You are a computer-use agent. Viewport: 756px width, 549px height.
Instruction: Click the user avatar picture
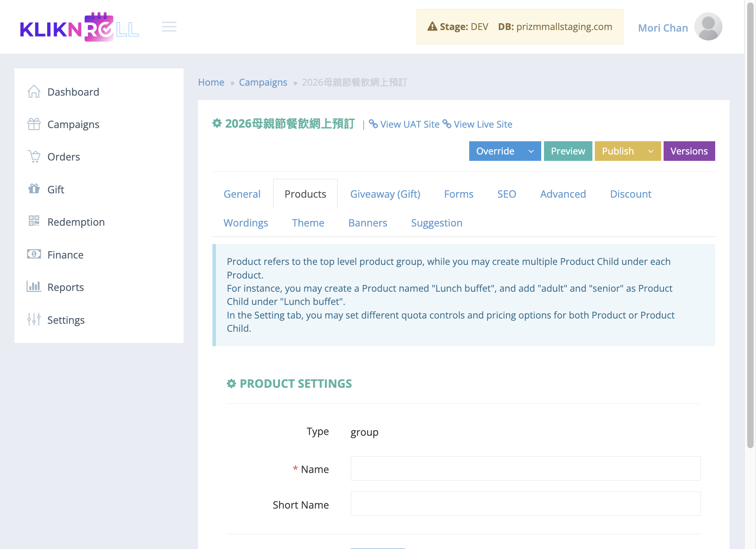[x=708, y=27]
